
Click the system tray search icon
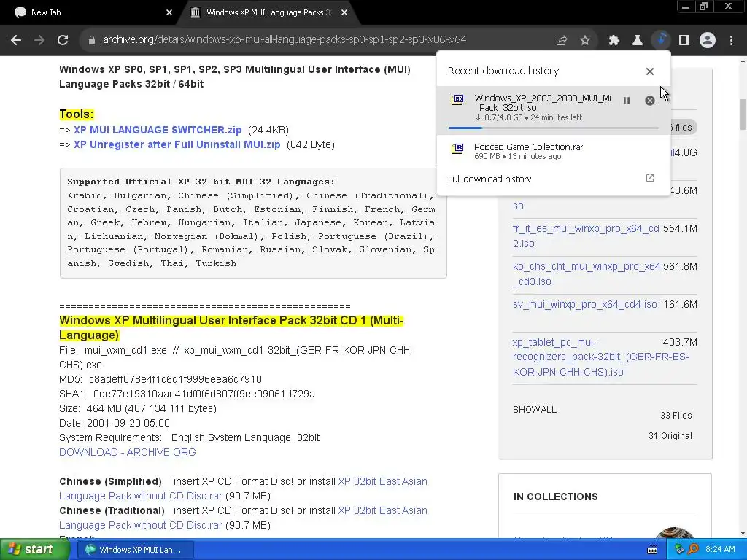pos(693,550)
